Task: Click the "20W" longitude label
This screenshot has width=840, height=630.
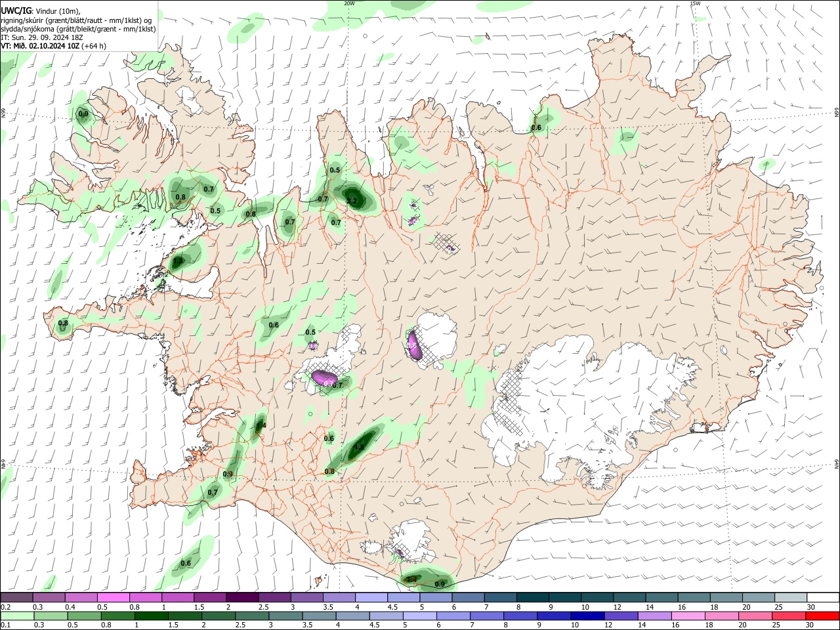Action: point(349,3)
